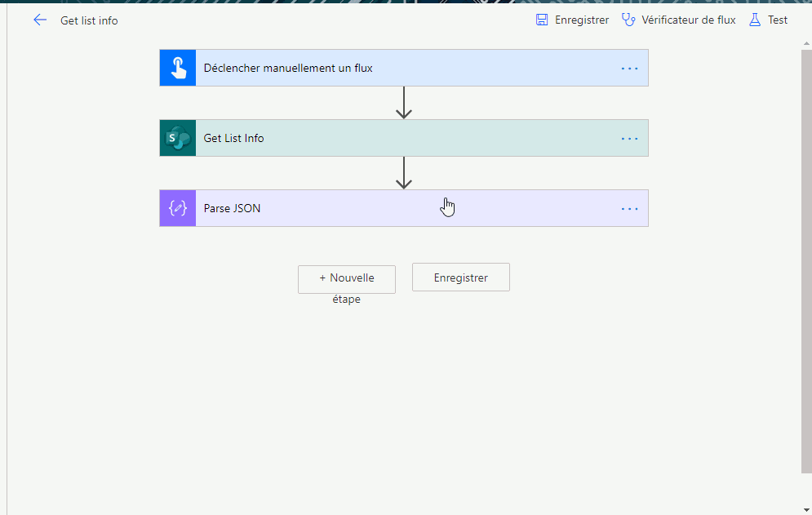
Task: Expand the Déclencher manuellement un flux step
Action: coord(404,68)
